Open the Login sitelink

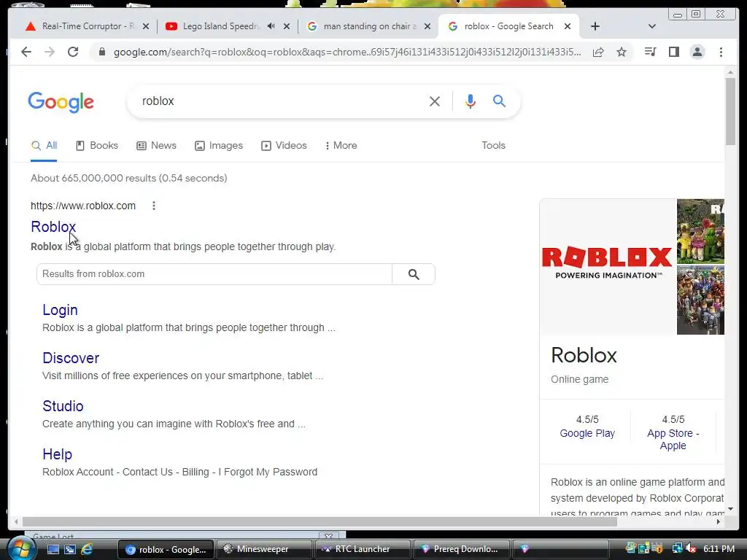(x=60, y=310)
